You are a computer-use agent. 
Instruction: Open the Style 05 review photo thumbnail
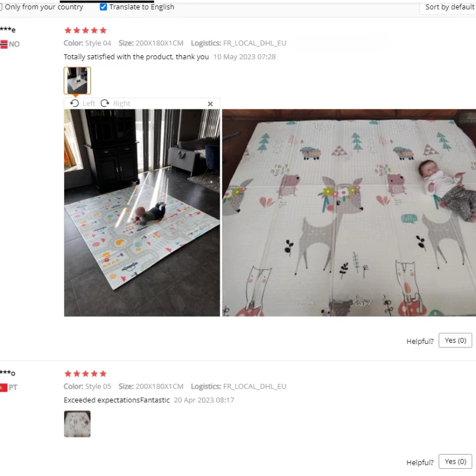click(77, 424)
